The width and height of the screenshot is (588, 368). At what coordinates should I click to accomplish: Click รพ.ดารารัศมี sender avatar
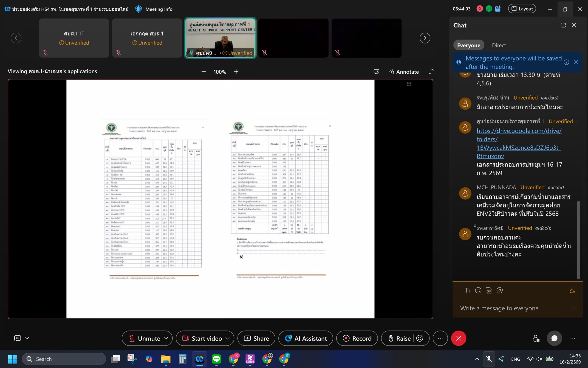[465, 234]
